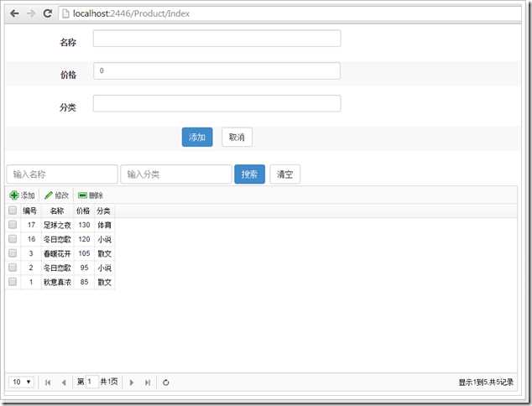The width and height of the screenshot is (532, 406).
Task: Go back in the browser
Action: [14, 13]
